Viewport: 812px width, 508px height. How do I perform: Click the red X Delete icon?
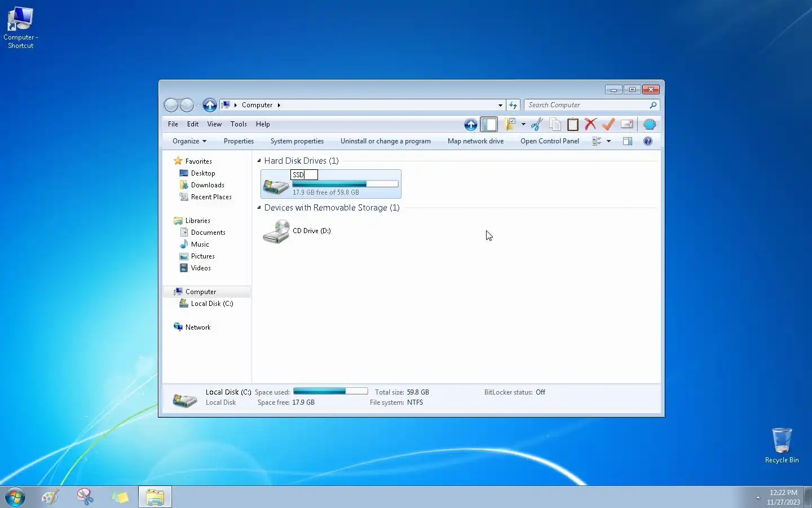point(590,124)
